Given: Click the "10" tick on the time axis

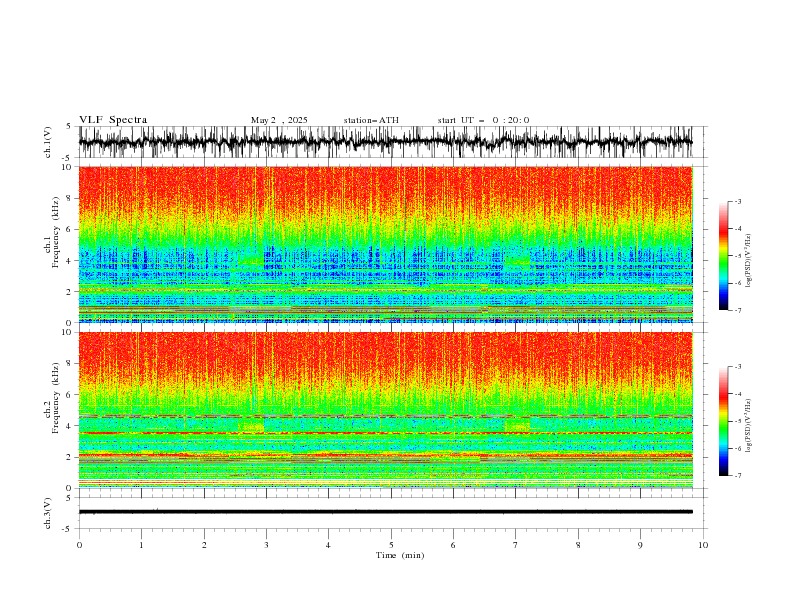Looking at the screenshot, I should [703, 545].
